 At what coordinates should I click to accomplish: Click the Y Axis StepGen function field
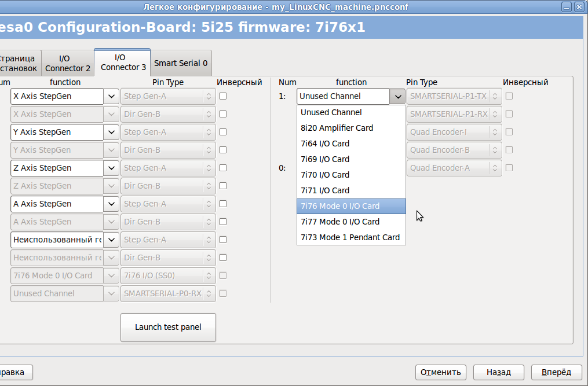coord(57,133)
